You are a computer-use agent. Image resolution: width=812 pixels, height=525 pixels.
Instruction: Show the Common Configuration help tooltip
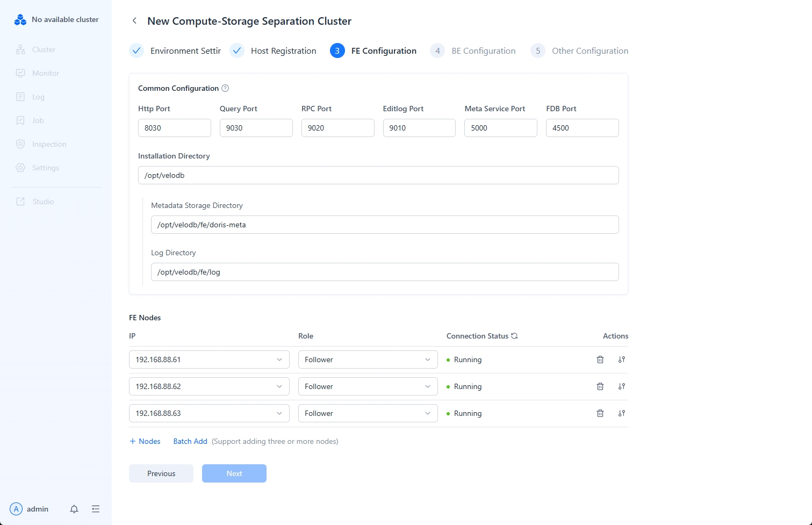225,88
